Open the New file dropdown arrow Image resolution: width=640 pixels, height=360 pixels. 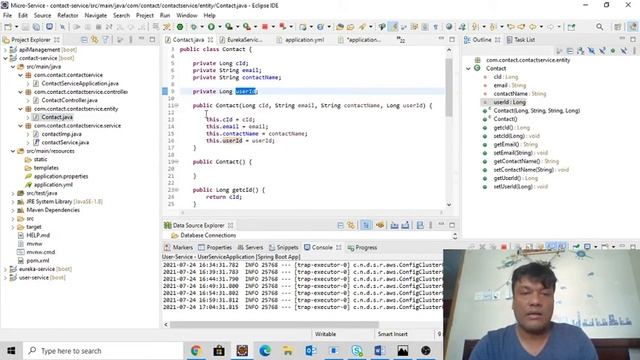pyautogui.click(x=16, y=27)
